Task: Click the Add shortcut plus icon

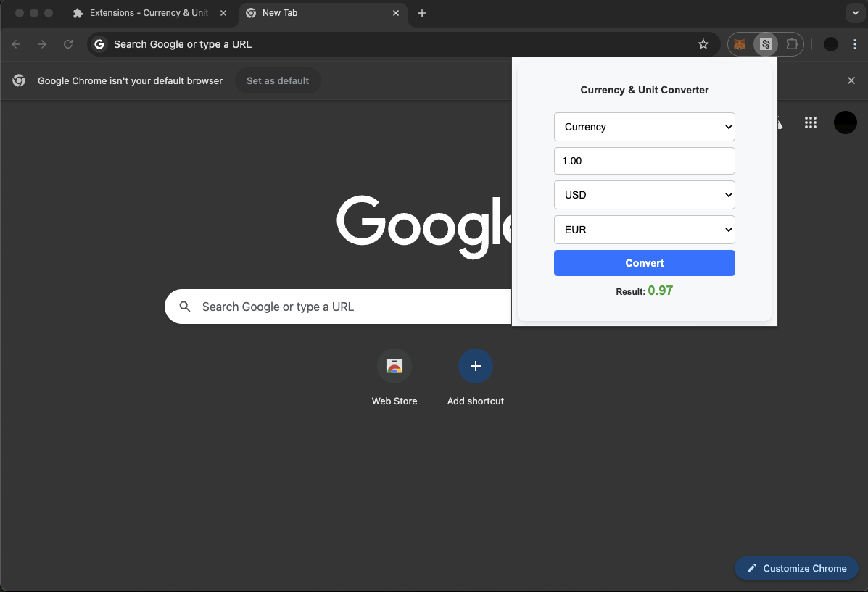Action: (x=475, y=367)
